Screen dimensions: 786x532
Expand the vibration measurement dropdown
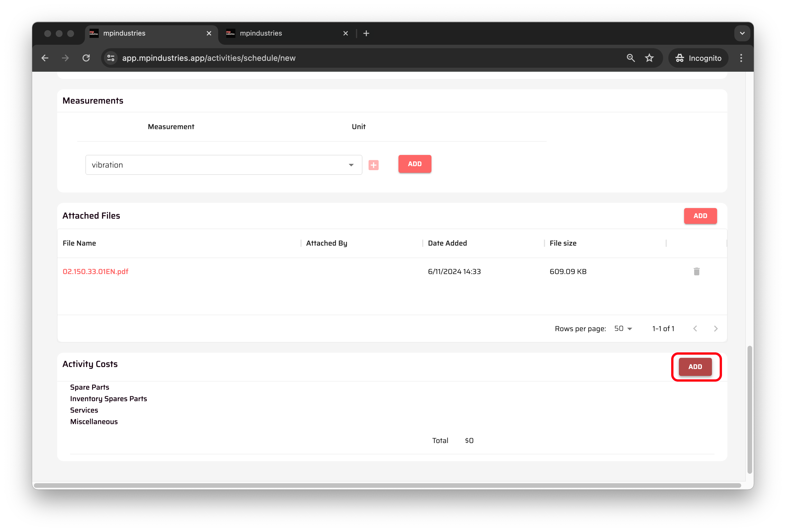[351, 165]
